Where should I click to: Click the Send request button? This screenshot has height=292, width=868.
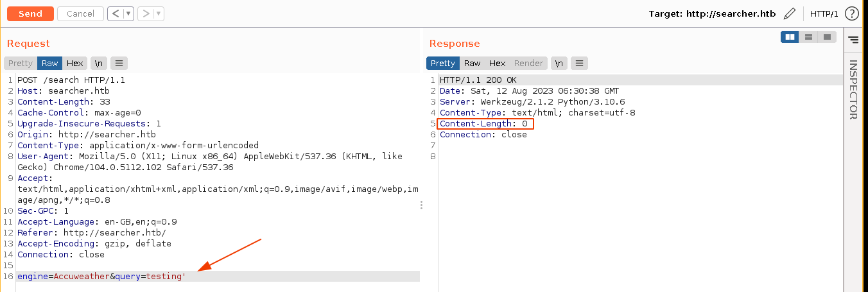[30, 13]
